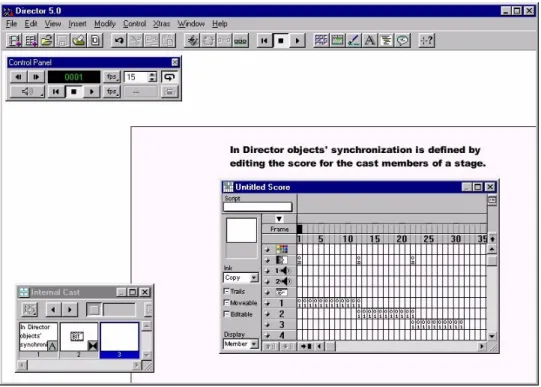Image resolution: width=541 pixels, height=387 pixels.
Task: Click the New Movie toolbar icon
Action: pyautogui.click(x=14, y=41)
